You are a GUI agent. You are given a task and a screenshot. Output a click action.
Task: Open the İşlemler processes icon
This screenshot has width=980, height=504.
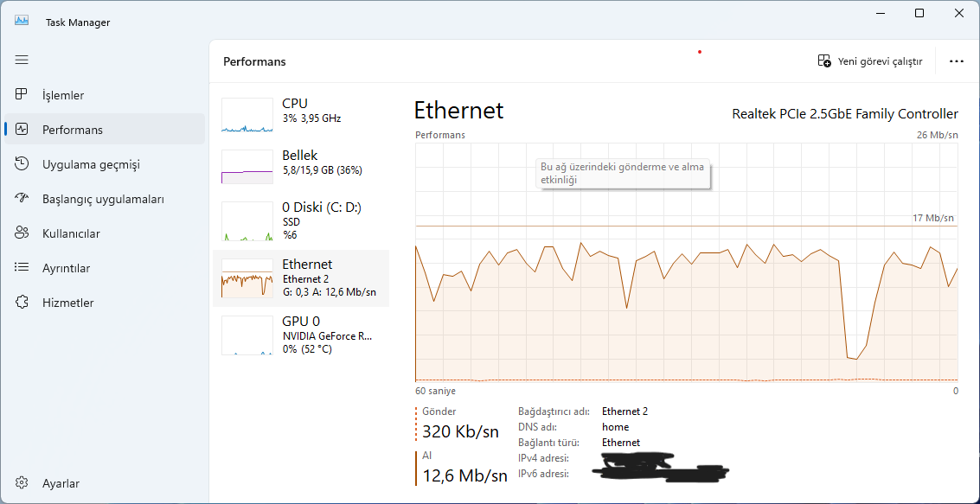click(22, 95)
